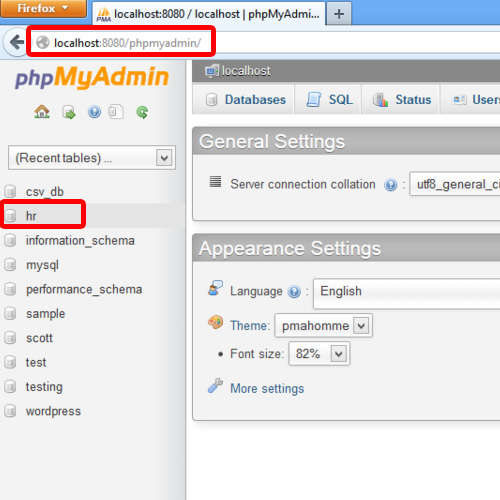Click the database icon next to scott

pyautogui.click(x=10, y=338)
